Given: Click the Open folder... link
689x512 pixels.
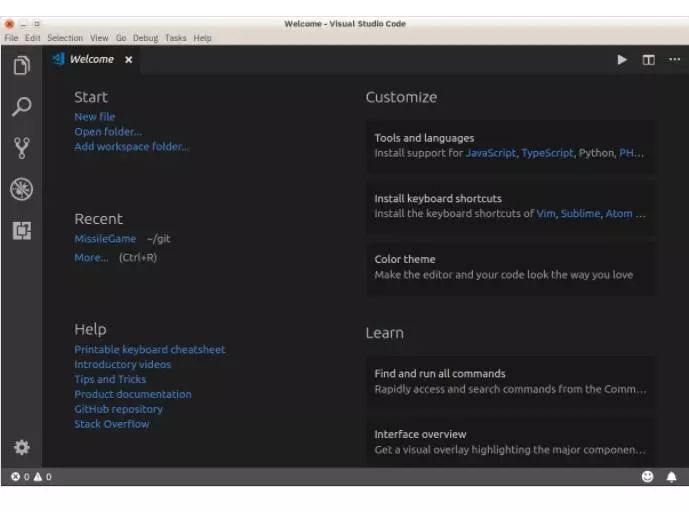Looking at the screenshot, I should click(108, 131).
